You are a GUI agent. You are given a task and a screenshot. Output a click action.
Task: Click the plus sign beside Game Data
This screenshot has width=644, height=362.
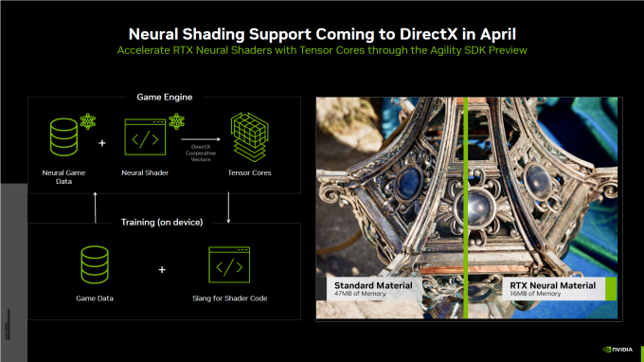(162, 269)
